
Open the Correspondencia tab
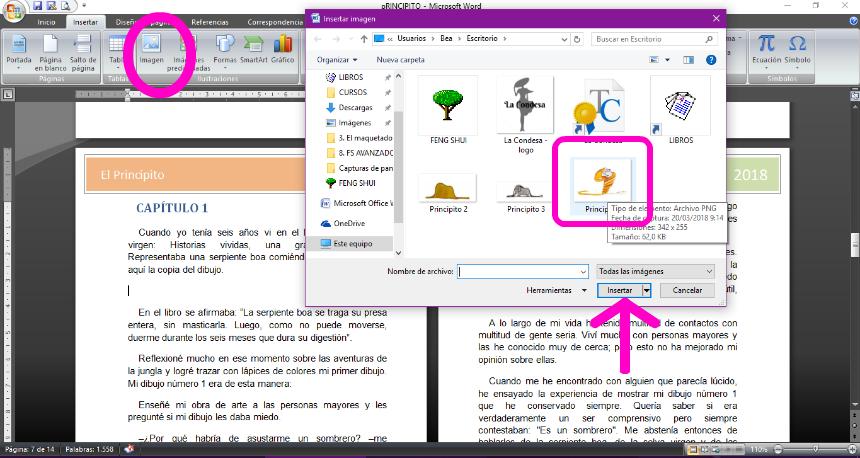pos(275,22)
